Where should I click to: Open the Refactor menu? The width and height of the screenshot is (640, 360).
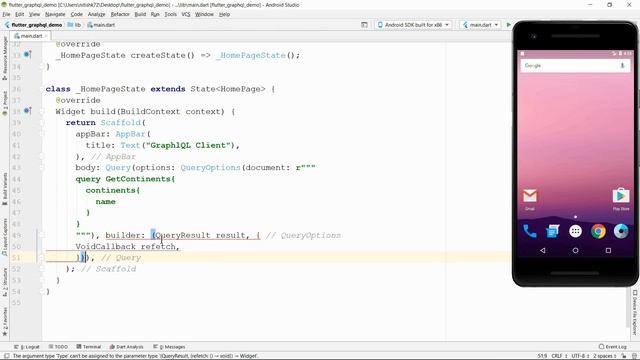click(120, 14)
